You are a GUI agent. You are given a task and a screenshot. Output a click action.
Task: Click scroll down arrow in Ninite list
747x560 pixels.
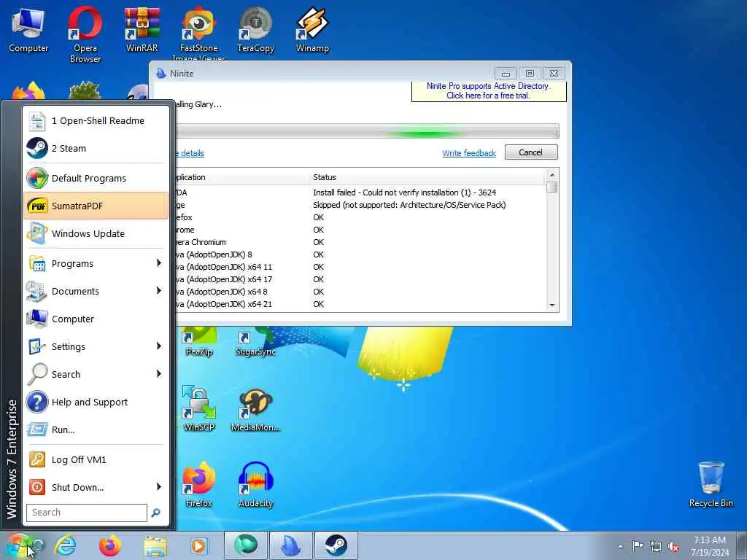(552, 306)
